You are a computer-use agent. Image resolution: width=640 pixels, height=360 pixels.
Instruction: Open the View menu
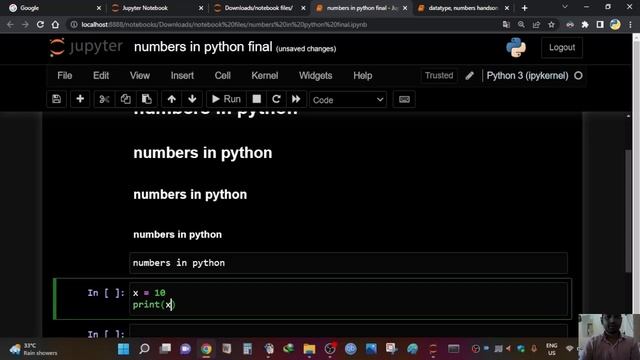[x=140, y=76]
